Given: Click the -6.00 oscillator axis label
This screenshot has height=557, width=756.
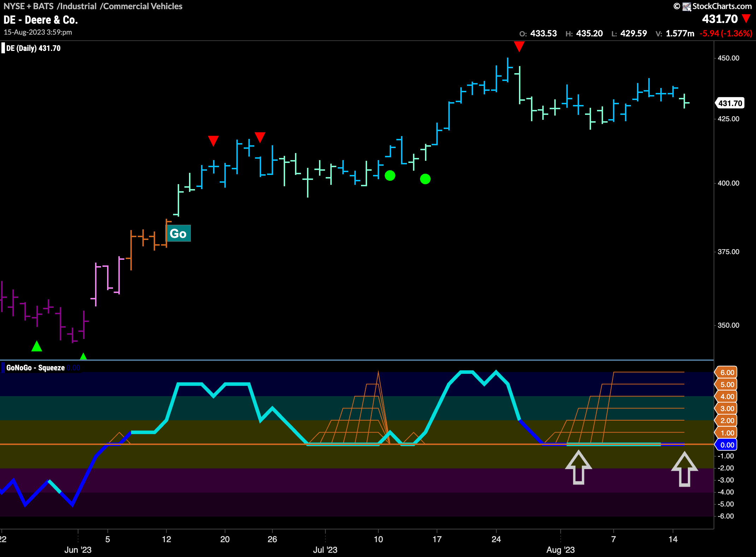Looking at the screenshot, I should point(726,516).
